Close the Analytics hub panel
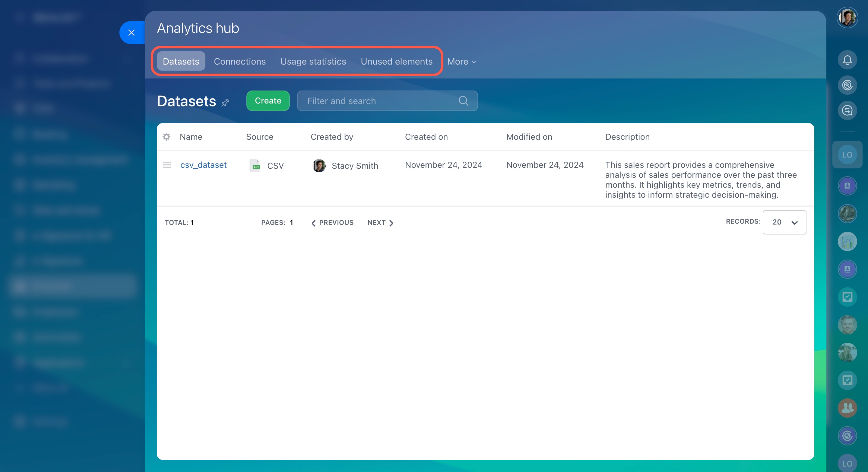The image size is (868, 472). [131, 33]
